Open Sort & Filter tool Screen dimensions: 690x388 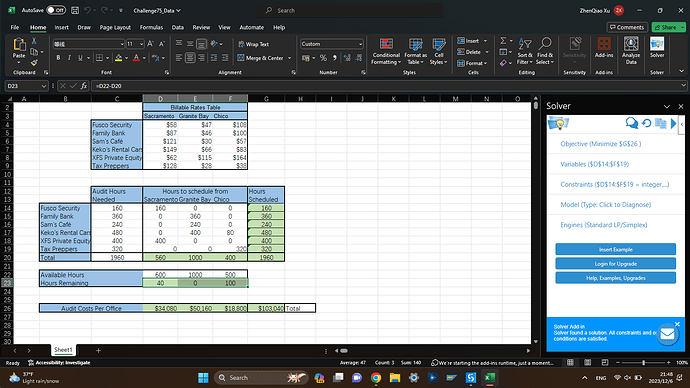525,51
